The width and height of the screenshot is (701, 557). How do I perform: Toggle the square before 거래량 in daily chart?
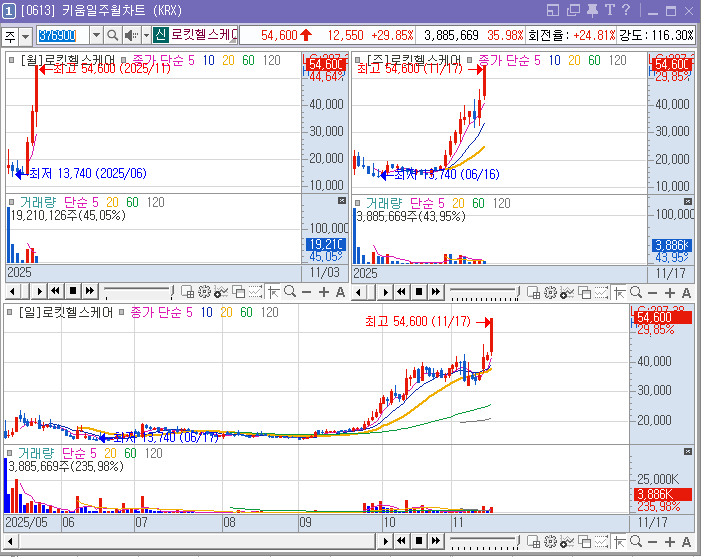9,453
